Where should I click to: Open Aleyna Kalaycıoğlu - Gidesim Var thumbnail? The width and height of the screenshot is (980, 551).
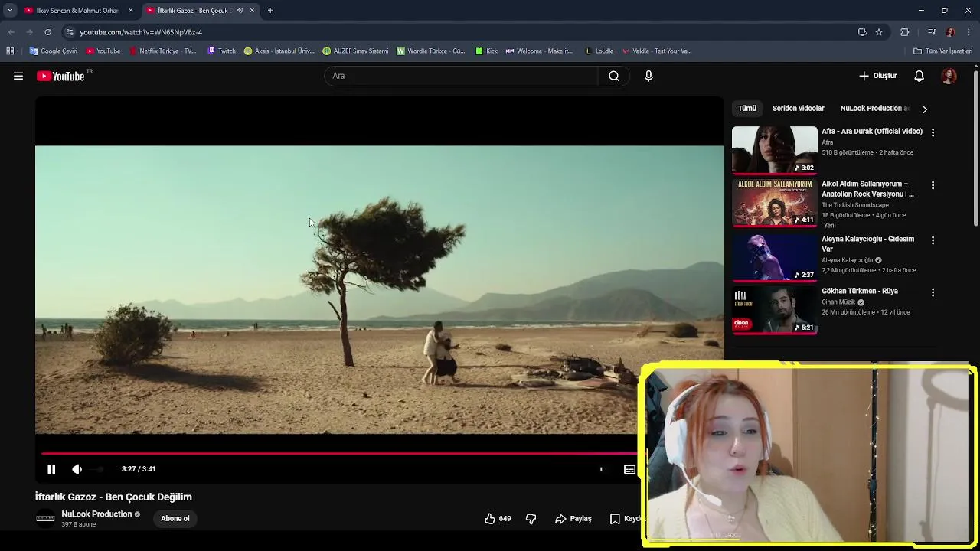(775, 258)
